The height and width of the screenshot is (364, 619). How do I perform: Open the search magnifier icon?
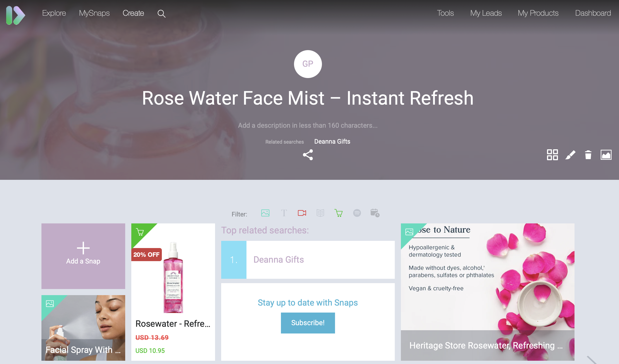coord(161,14)
